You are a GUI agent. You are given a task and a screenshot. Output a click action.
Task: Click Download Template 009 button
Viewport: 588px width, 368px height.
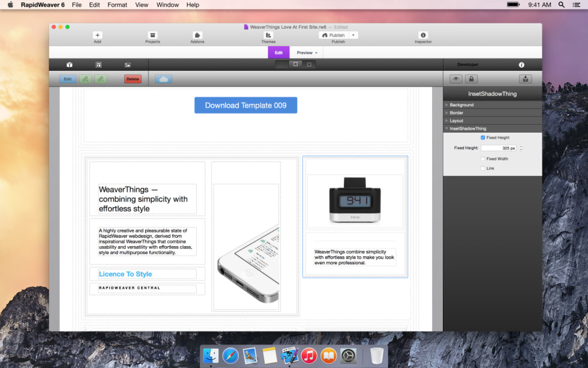point(245,106)
